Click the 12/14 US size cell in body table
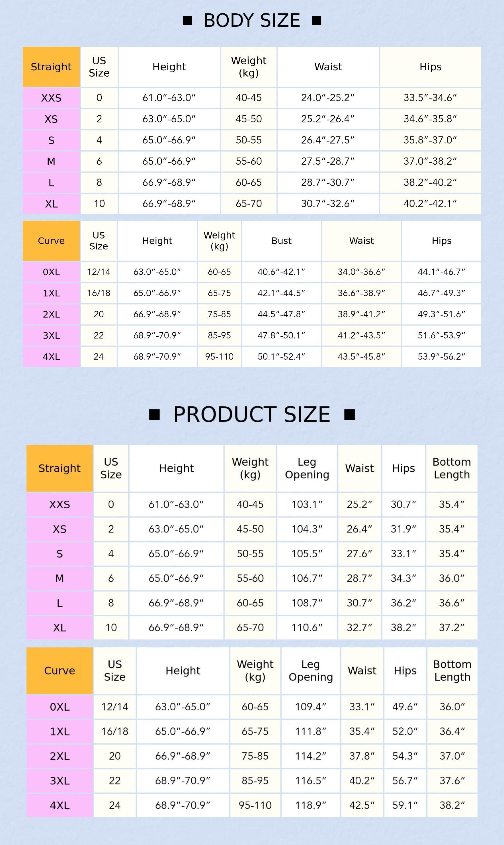Screen dimensions: 504x845 (x=99, y=272)
